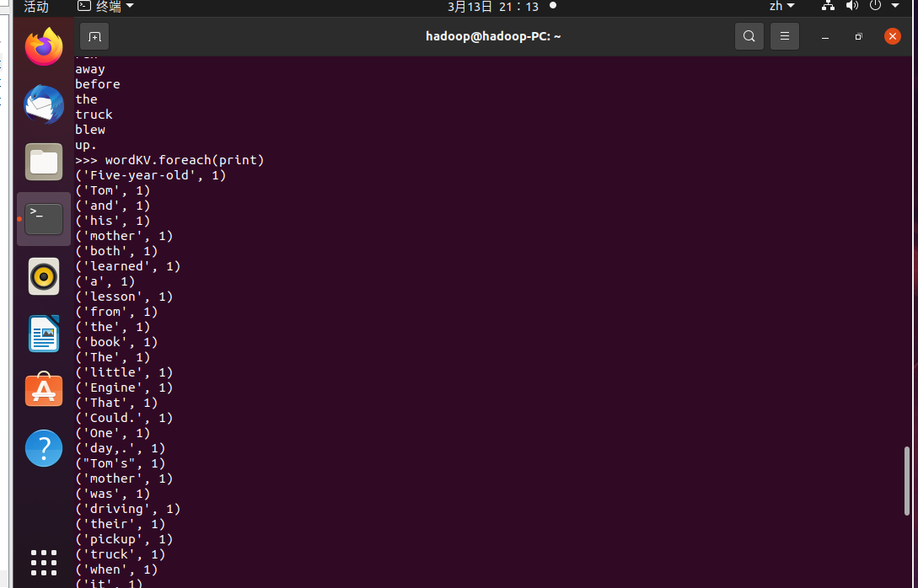
Task: Show all applications grid
Action: pos(44,562)
